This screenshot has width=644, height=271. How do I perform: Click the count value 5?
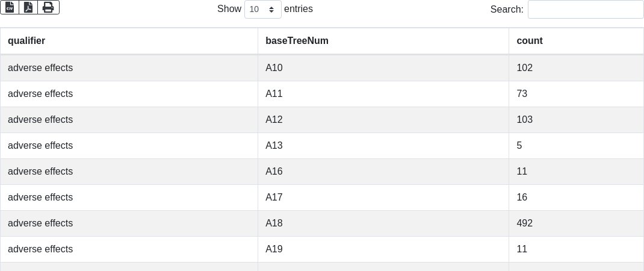[519, 146]
